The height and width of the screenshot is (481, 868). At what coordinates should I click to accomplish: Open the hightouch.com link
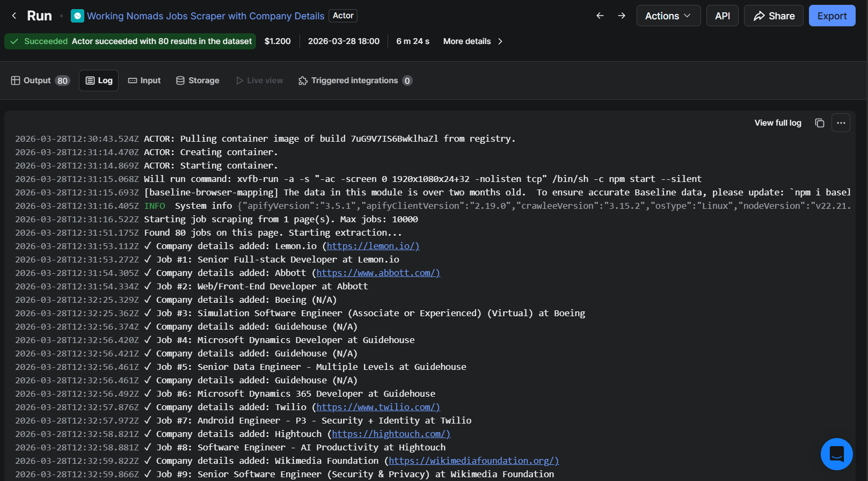pos(391,434)
